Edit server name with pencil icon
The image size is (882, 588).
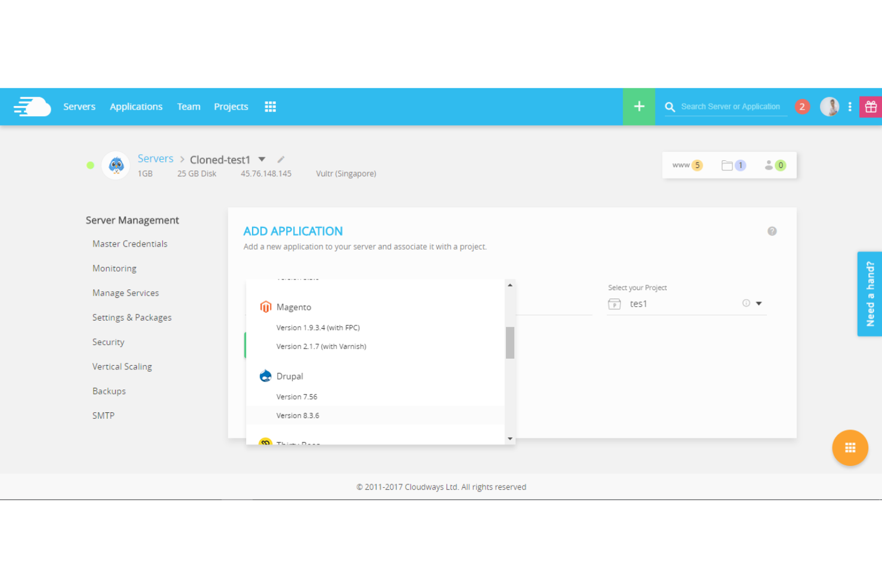coord(281,159)
